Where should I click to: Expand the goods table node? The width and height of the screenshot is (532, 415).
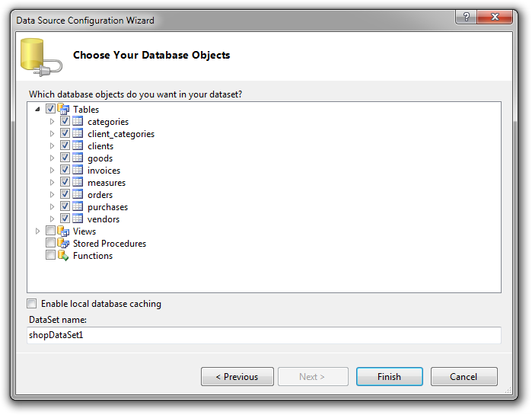pos(52,158)
